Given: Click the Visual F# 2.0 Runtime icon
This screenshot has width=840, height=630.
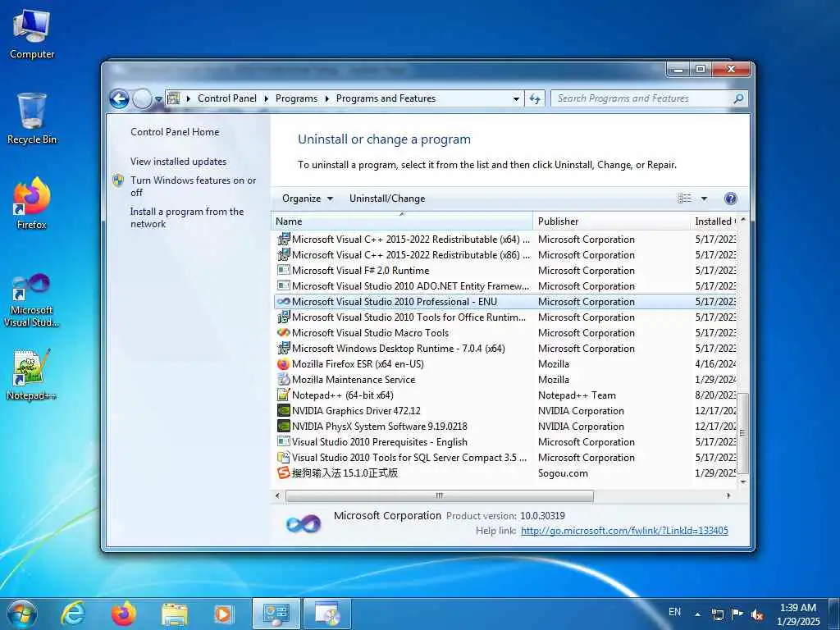Looking at the screenshot, I should (x=283, y=270).
